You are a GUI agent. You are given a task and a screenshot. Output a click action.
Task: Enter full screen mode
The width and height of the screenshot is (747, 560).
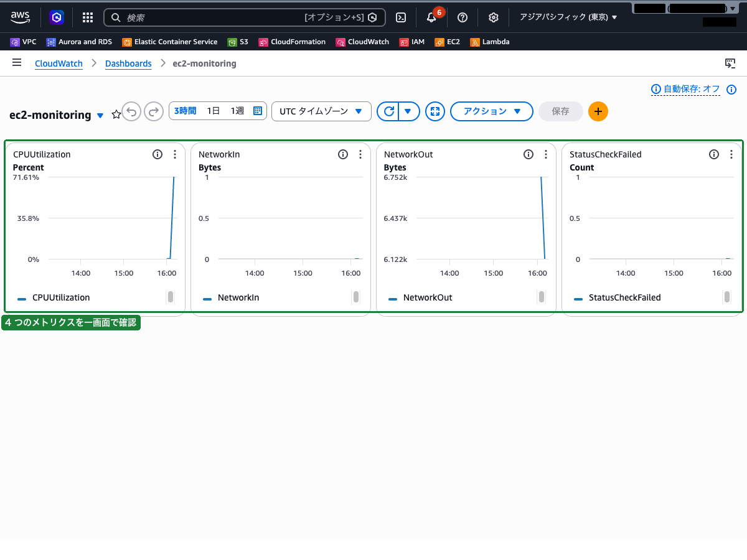435,111
